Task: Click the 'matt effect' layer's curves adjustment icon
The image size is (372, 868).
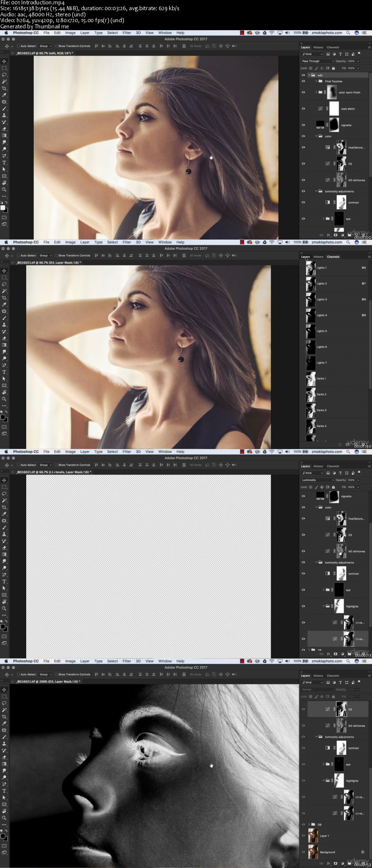Action: coord(320,109)
